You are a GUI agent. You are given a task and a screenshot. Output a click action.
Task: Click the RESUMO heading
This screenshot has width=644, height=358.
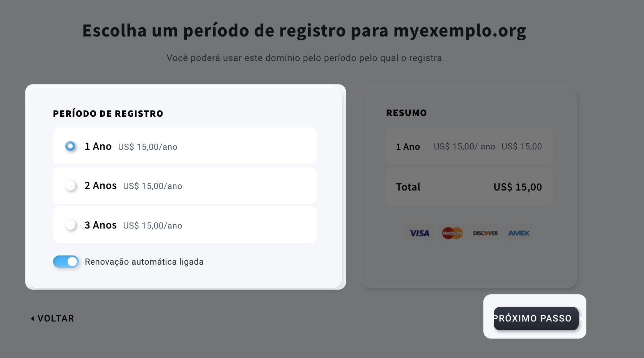(407, 113)
